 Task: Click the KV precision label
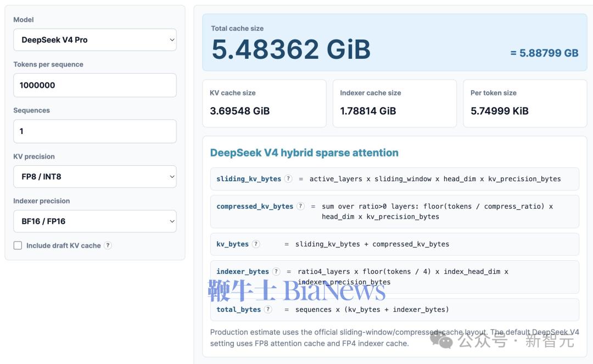pos(34,156)
